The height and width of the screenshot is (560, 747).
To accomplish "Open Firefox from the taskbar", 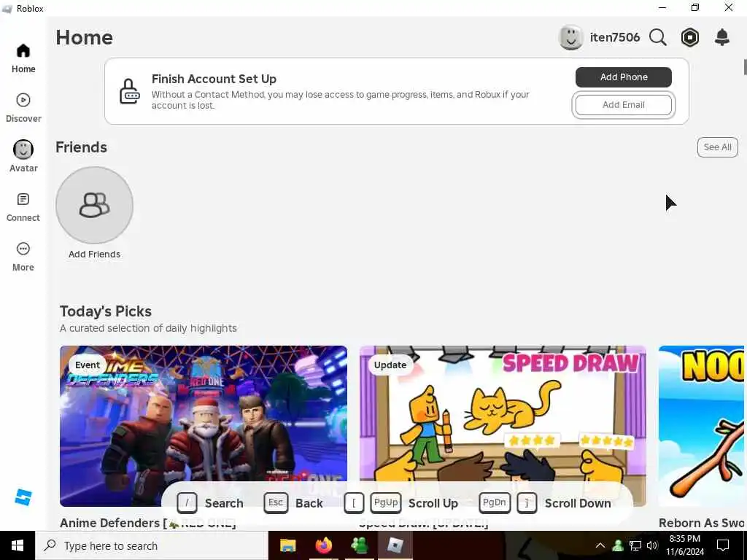I will [323, 545].
